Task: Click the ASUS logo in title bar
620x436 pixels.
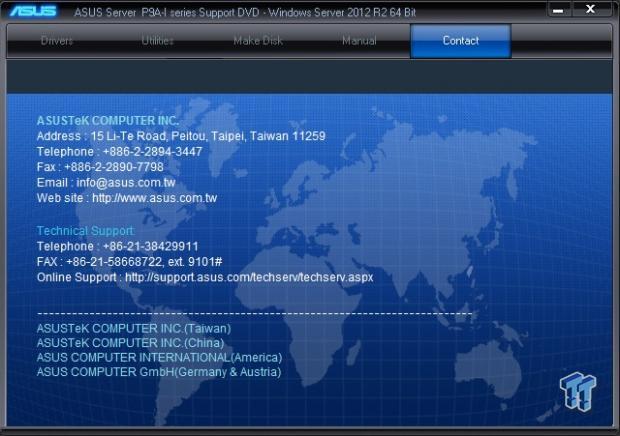Action: point(33,11)
